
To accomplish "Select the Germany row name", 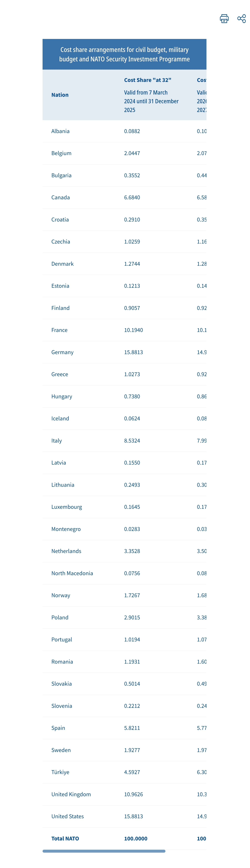I will (x=62, y=352).
